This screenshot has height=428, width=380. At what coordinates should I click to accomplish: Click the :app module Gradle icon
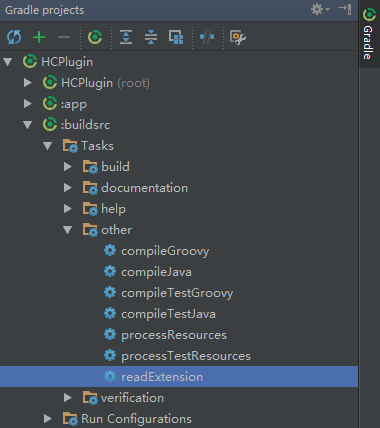click(x=50, y=104)
